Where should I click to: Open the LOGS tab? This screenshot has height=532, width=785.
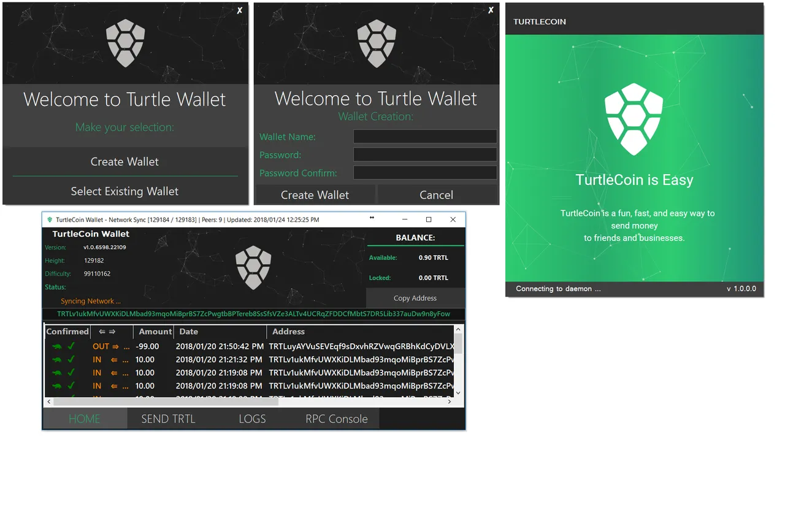(x=252, y=419)
